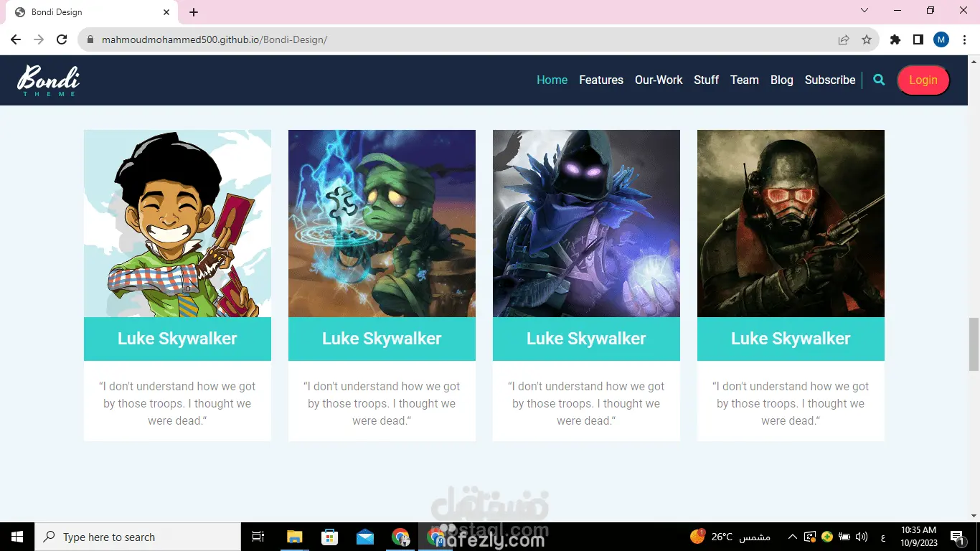Open the Blog nav item
Screen dimensions: 980x551
point(782,80)
